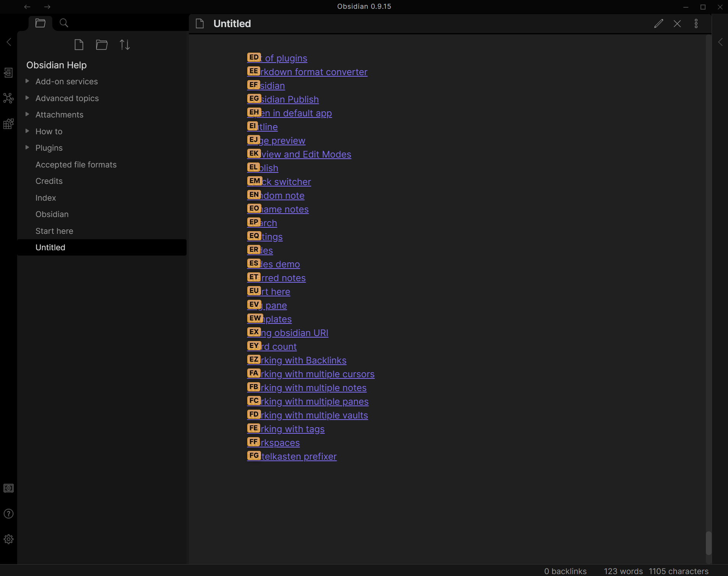The height and width of the screenshot is (576, 728).
Task: Create a new note
Action: [79, 45]
